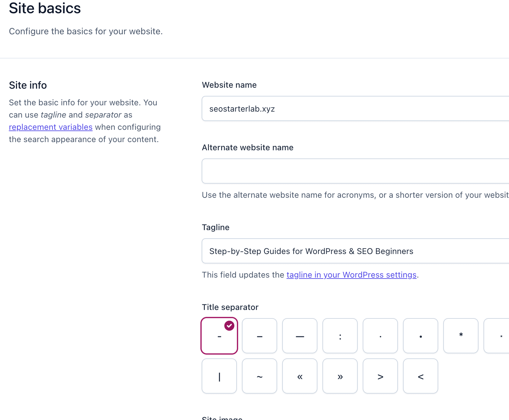Click the Website name input showing seostarterlab.xyz
509x420 pixels.
346,108
